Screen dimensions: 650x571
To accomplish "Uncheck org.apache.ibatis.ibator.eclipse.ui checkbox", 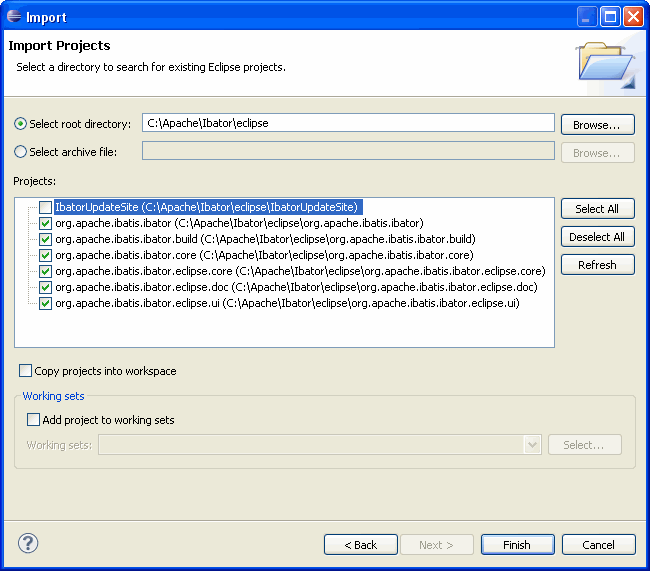I will click(45, 303).
